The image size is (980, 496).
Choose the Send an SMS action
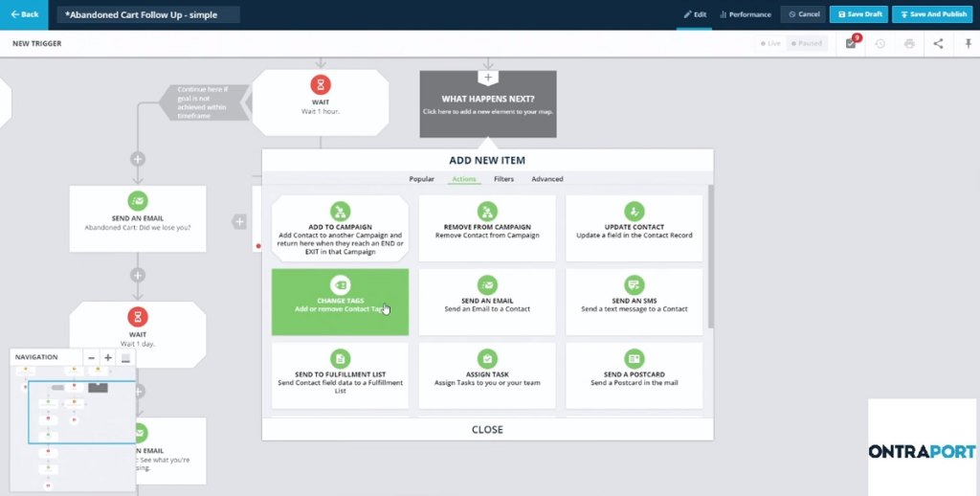click(x=634, y=302)
